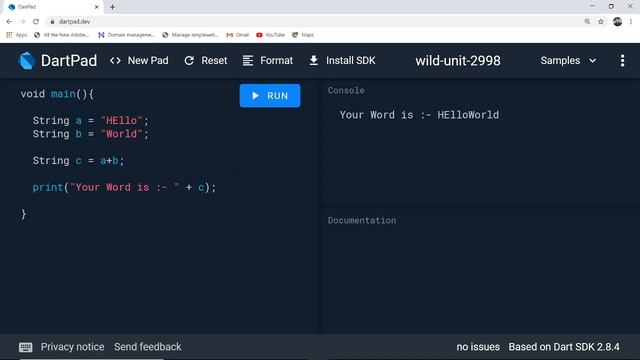Viewport: 640px width, 360px height.
Task: Click the void main() line in editor
Action: tap(57, 94)
